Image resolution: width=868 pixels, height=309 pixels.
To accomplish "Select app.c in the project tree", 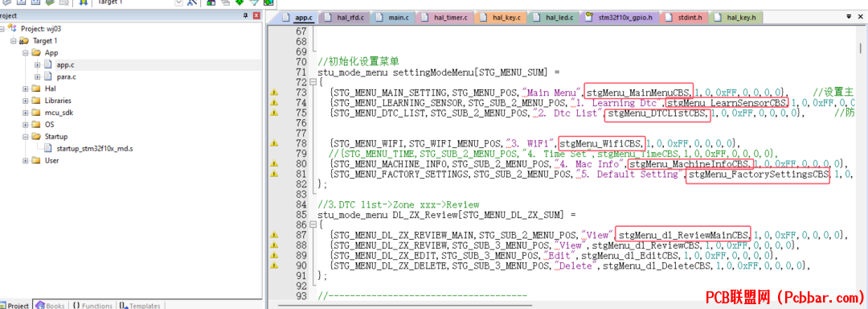I will point(65,65).
